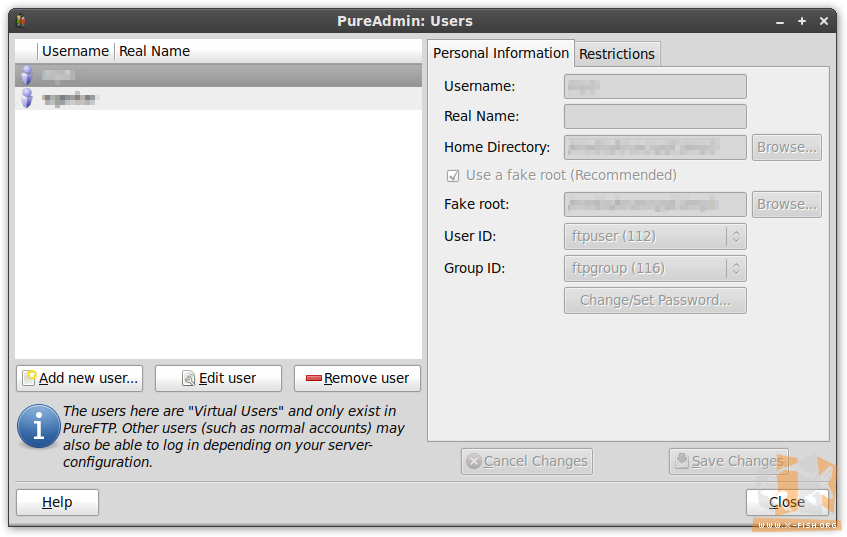Image resolution: width=847 pixels, height=537 pixels.
Task: Open the Group ID ftpgroup dropdown
Action: tap(655, 268)
